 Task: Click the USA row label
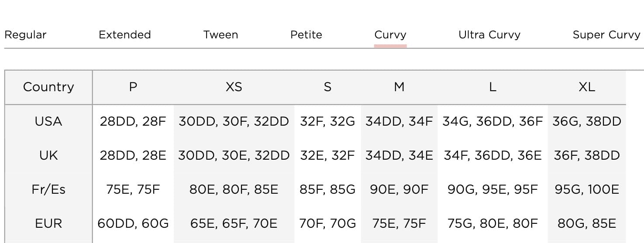pos(48,121)
